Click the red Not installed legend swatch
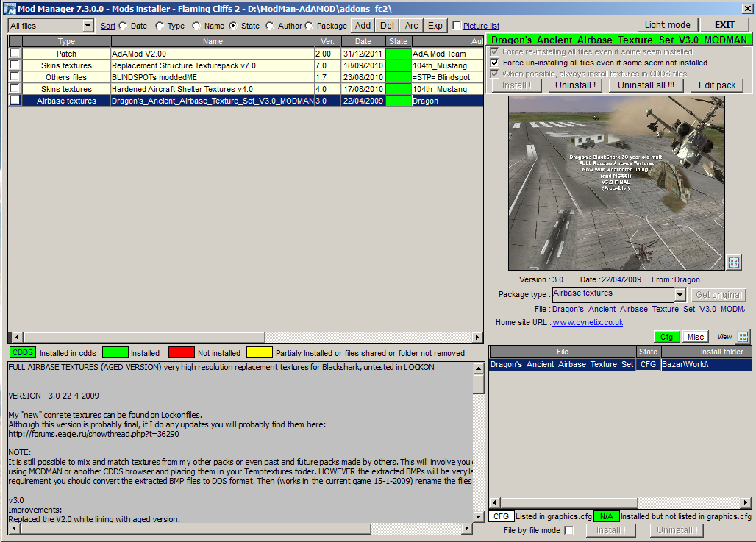Viewport: 756px width, 542px height. click(x=182, y=352)
